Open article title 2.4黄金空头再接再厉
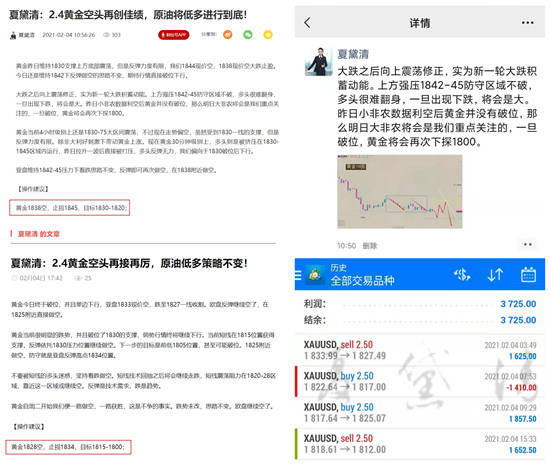550x468 pixels. click(129, 263)
